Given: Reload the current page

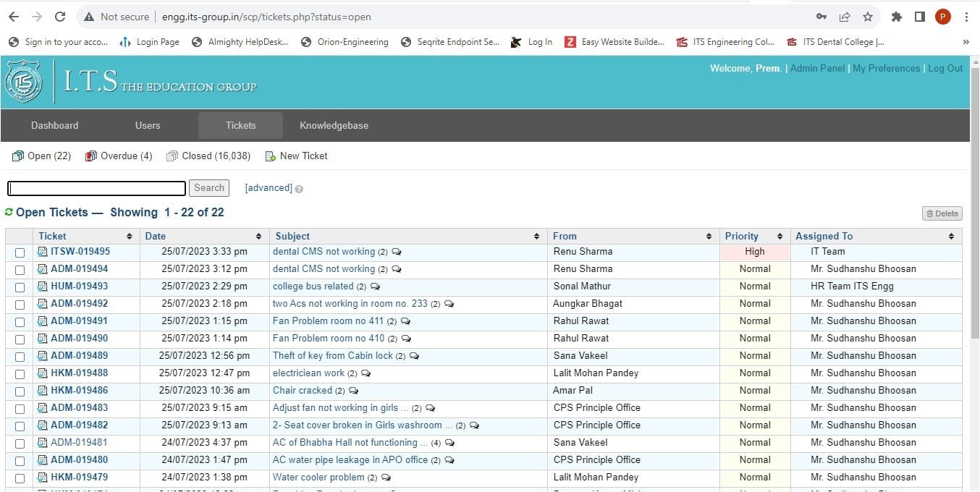Looking at the screenshot, I should tap(60, 17).
